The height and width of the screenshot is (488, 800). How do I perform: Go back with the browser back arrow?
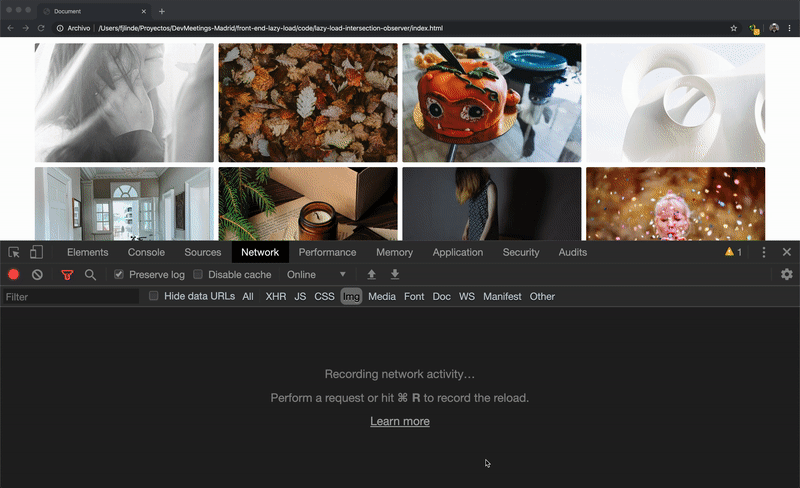coord(11,28)
